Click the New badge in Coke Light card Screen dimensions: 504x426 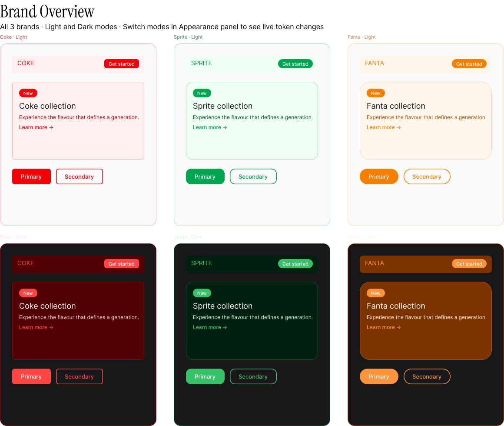pyautogui.click(x=28, y=93)
